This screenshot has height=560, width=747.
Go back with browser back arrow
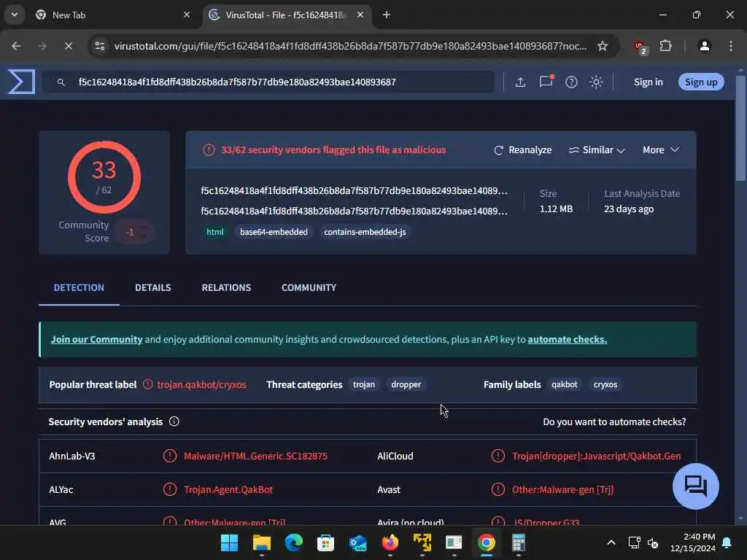pos(16,46)
